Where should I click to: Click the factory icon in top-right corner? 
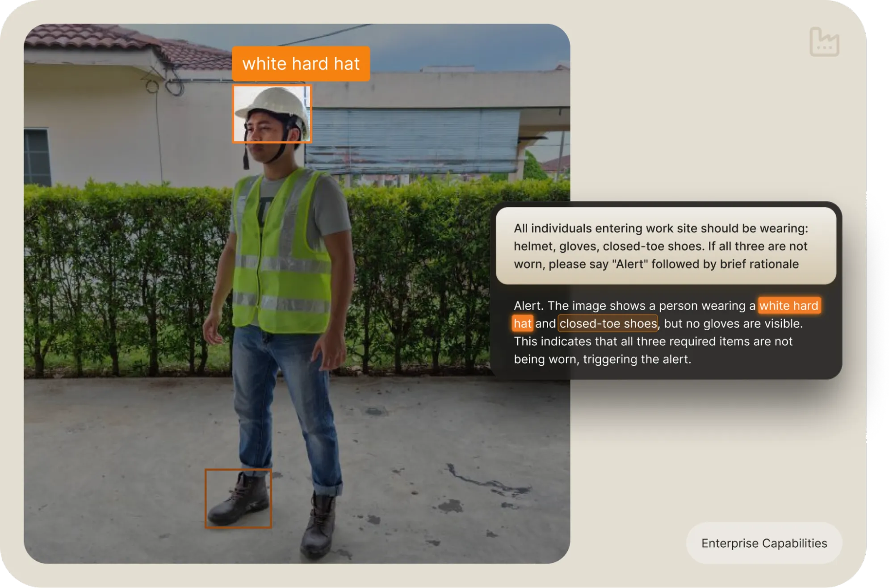(x=824, y=42)
